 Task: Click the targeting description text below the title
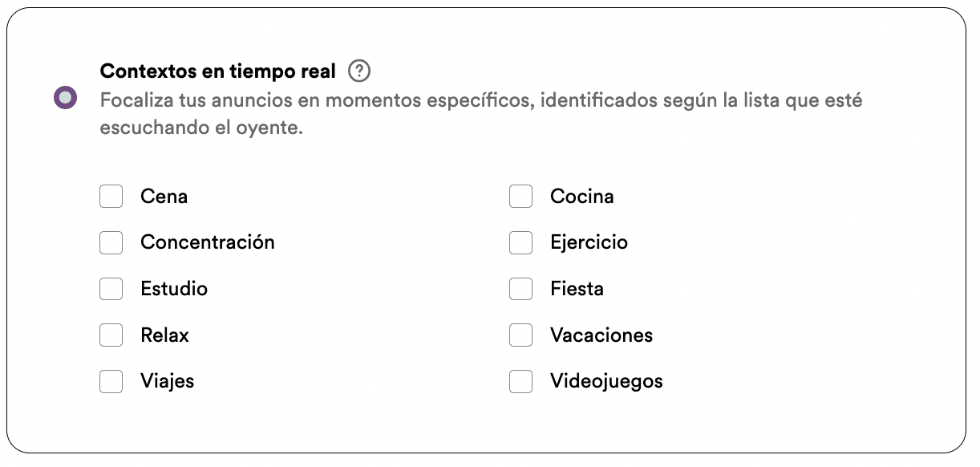pos(481,112)
